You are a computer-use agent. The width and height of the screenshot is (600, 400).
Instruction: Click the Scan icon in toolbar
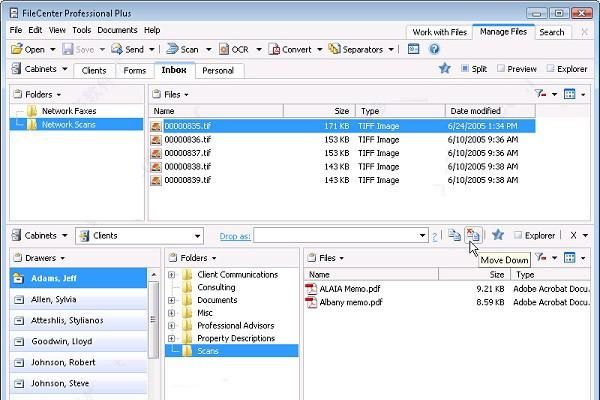coord(172,49)
